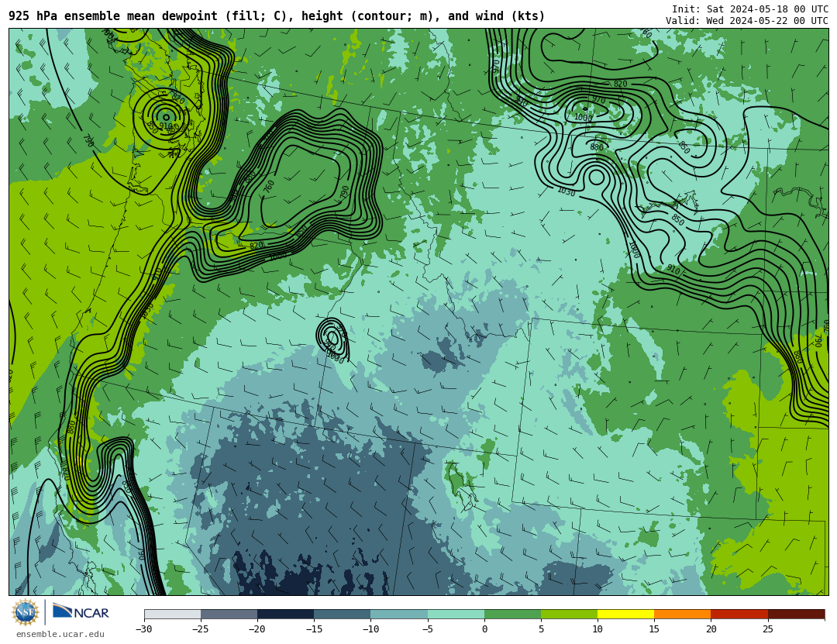
Task: Open the ensemble.ucar.edu link text
Action: point(60,634)
